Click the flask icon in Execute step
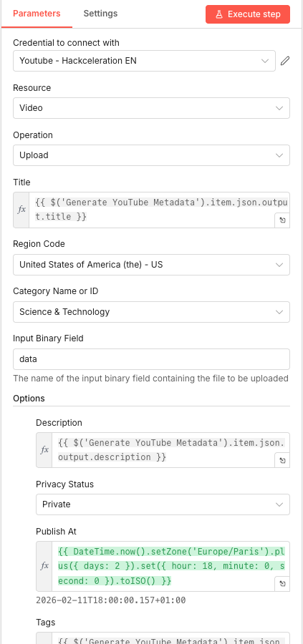This screenshot has width=303, height=644. [x=219, y=14]
